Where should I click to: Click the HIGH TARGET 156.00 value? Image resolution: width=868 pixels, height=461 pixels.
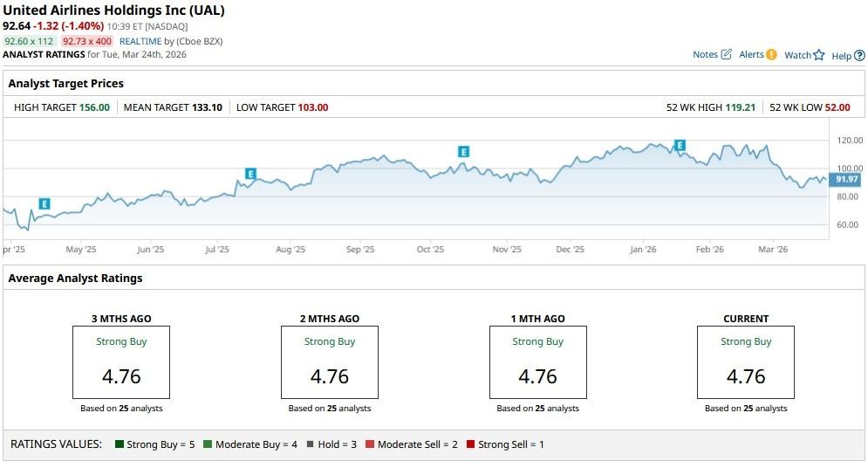[x=95, y=107]
